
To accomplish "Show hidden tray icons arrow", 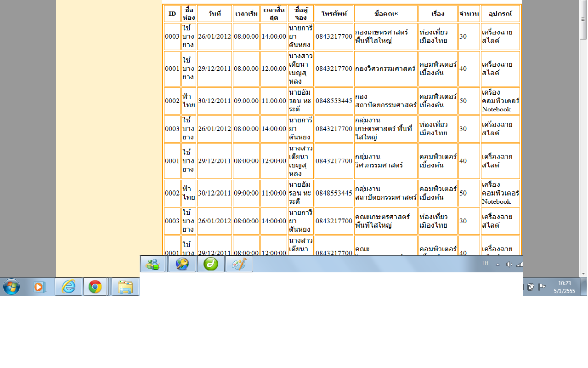I will coord(498,264).
